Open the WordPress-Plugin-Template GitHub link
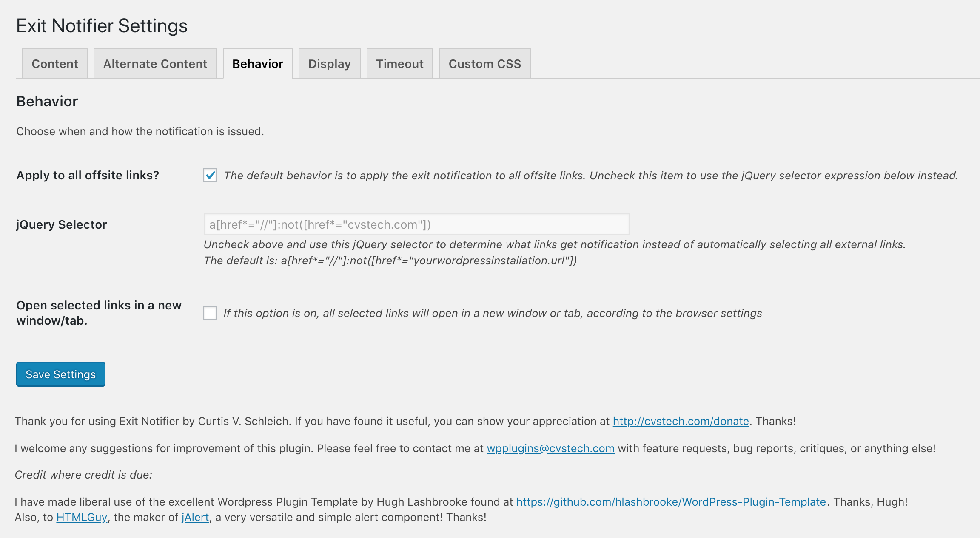 [671, 502]
